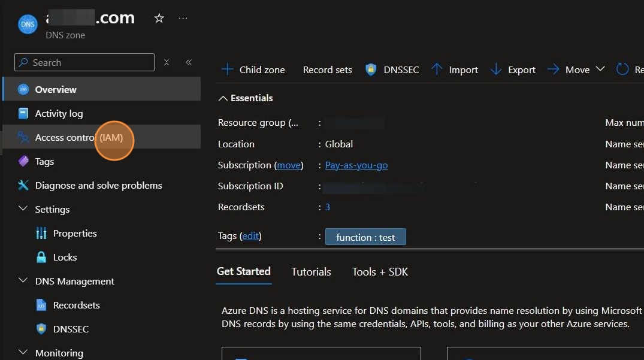Open Diagnose and solve problems
Image resolution: width=644 pixels, height=360 pixels.
(x=102, y=185)
